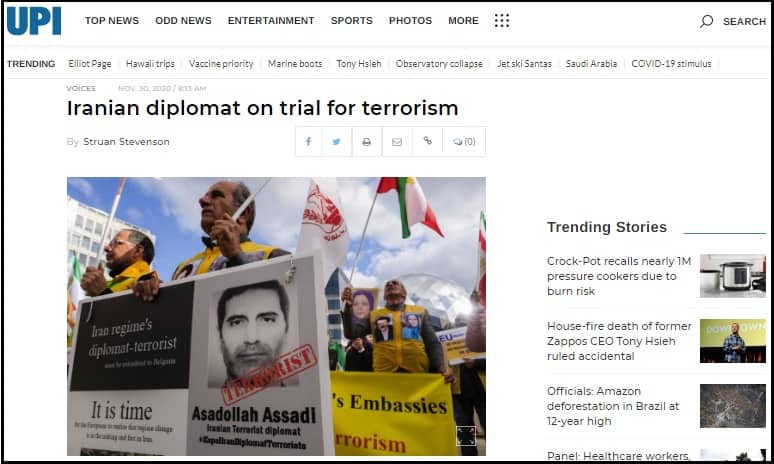
Task: Click the Tony Hsieh story thumbnail
Action: [x=733, y=341]
